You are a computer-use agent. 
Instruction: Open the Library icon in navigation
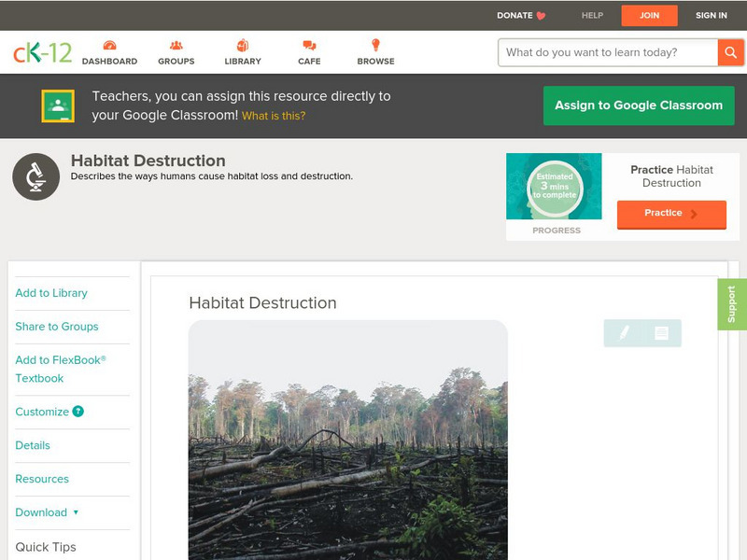click(x=243, y=46)
